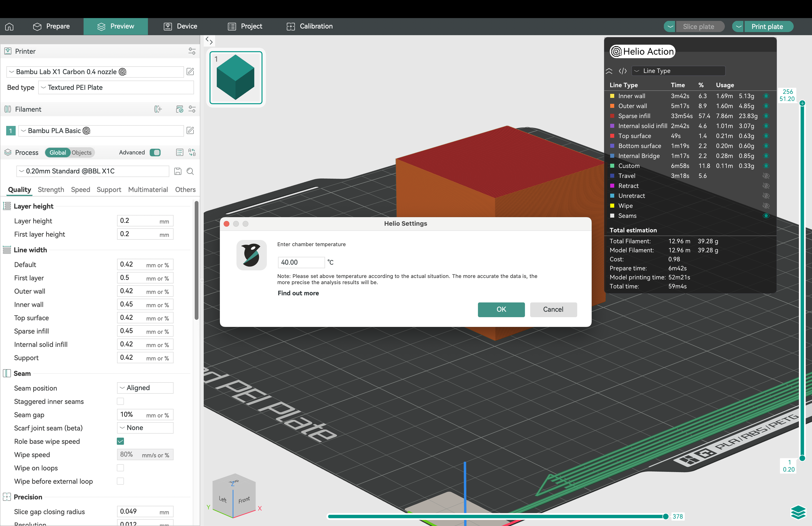Click the process settings list icon
The width and height of the screenshot is (812, 526).
tap(179, 152)
